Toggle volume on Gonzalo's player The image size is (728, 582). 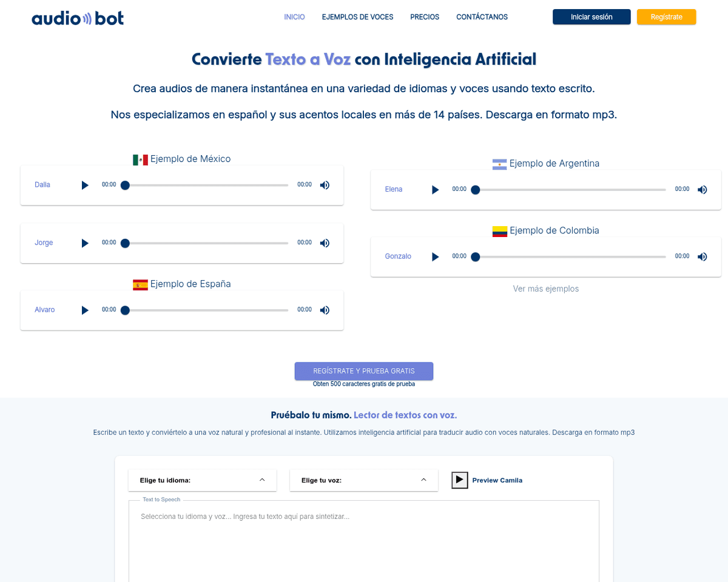pyautogui.click(x=702, y=256)
